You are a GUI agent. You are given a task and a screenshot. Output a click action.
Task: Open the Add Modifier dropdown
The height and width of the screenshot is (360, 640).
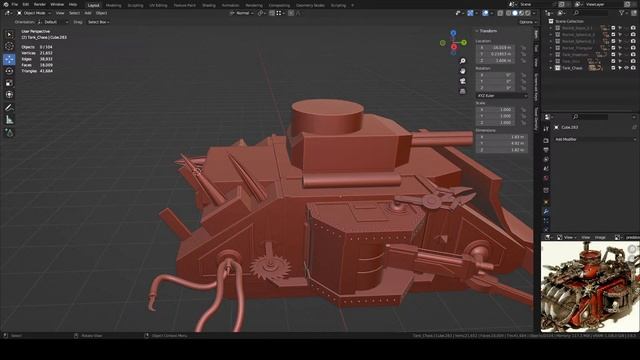click(595, 139)
